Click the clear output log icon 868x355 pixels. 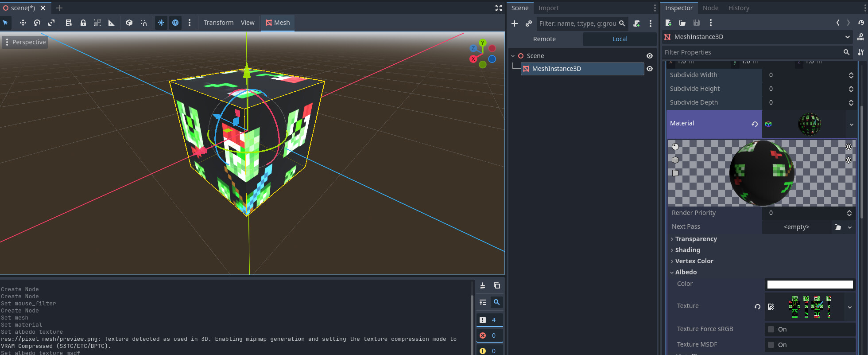click(483, 286)
